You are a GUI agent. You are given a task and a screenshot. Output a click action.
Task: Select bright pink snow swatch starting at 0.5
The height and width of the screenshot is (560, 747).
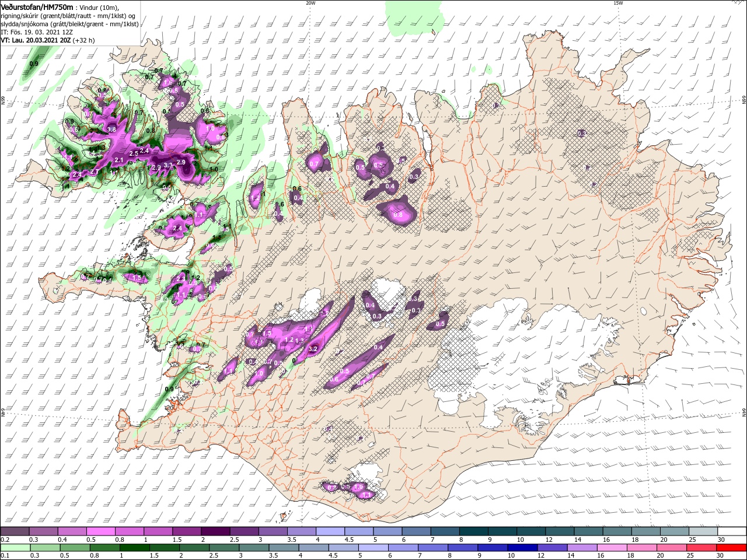pyautogui.click(x=100, y=531)
